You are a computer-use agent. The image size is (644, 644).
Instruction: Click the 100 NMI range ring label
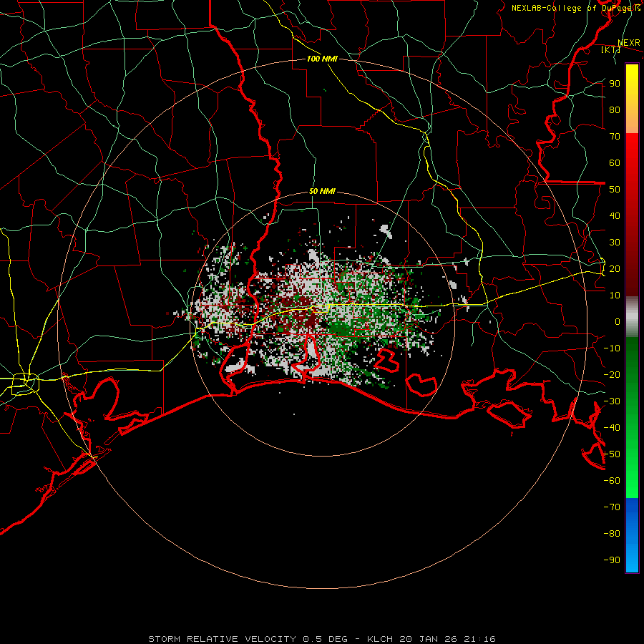click(x=322, y=59)
